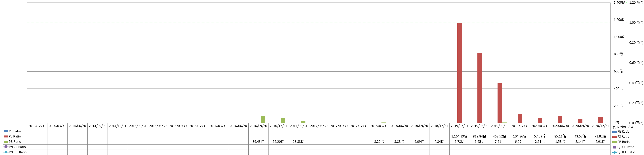Click the 0.80倍(*) secondary axis label
This screenshot has width=644, height=155.
click(636, 43)
